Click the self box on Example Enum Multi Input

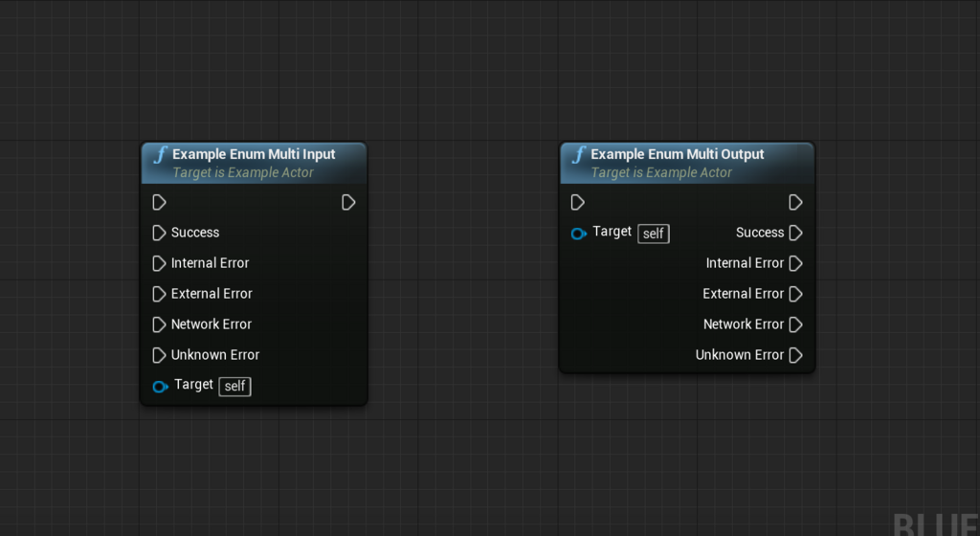(235, 386)
